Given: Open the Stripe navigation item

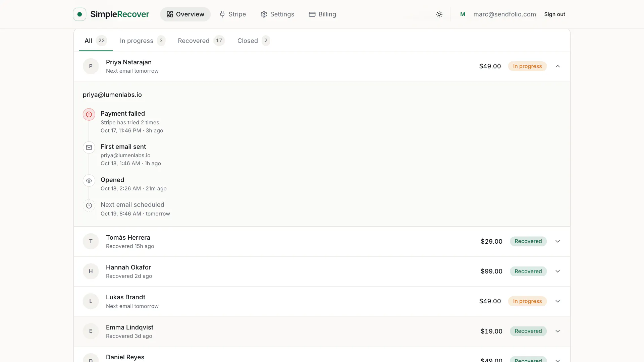Looking at the screenshot, I should [233, 14].
